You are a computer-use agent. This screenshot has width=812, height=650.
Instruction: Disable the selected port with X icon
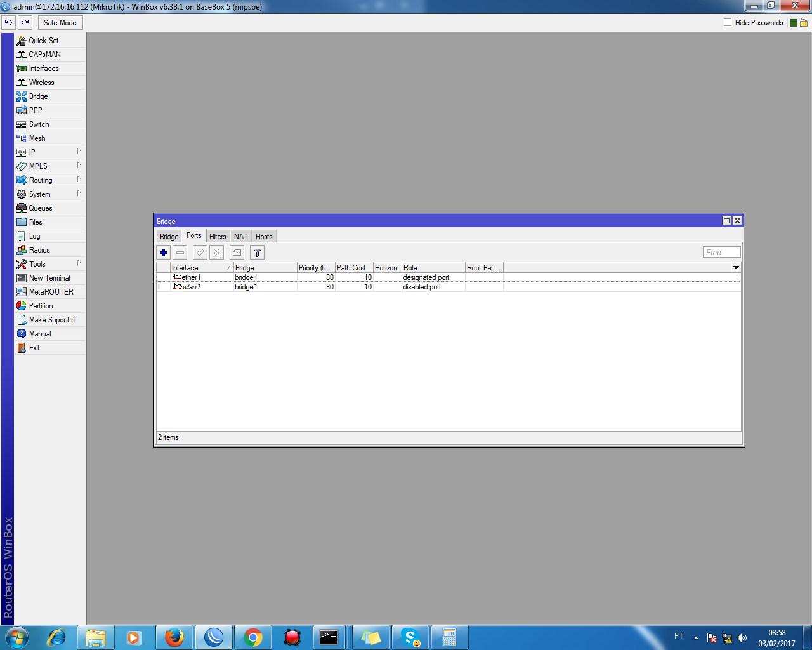tap(216, 253)
